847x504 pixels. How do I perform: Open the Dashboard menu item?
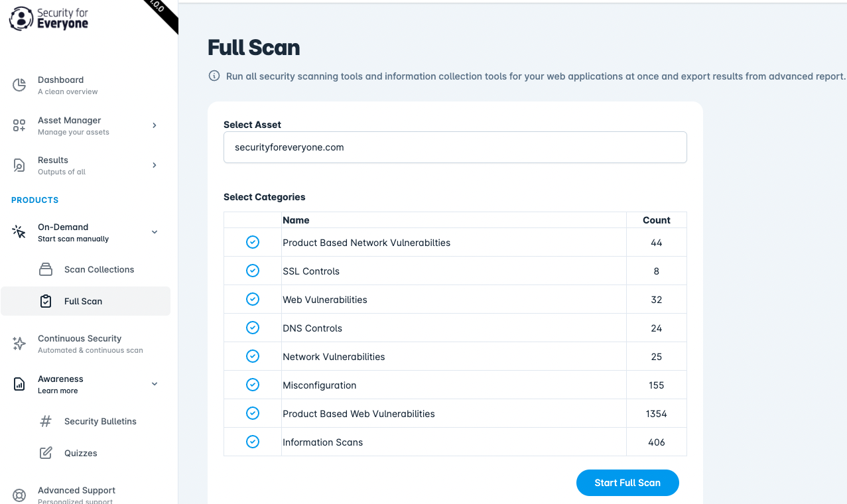(86, 85)
